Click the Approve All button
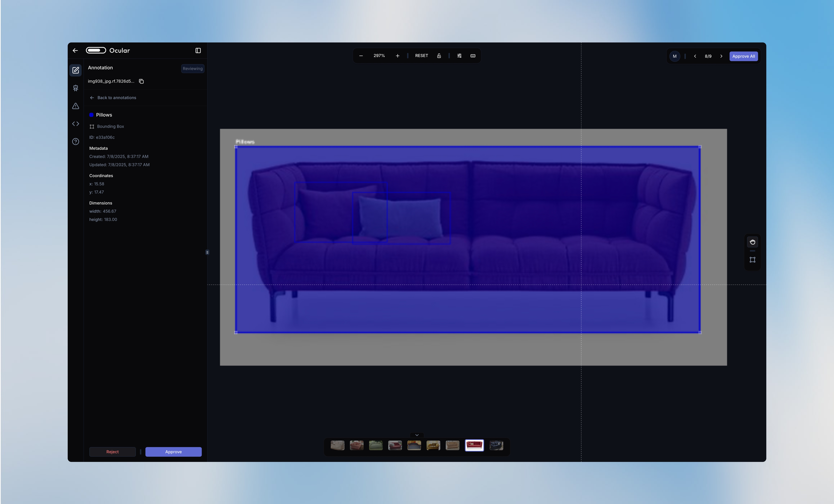 coord(743,56)
